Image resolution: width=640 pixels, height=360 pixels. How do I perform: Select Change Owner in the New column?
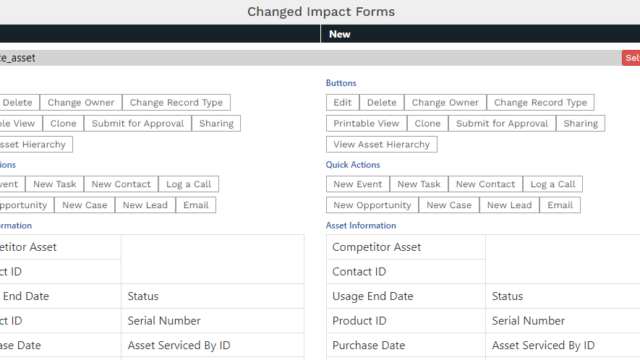coord(445,102)
